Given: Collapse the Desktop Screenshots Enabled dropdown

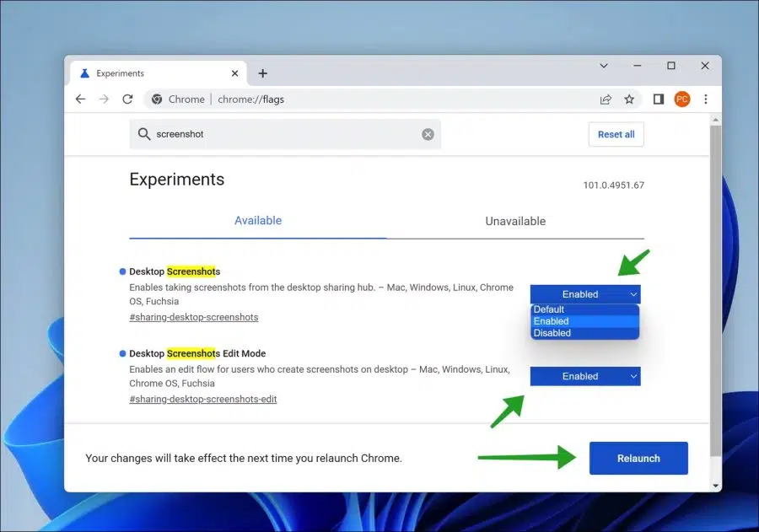Looking at the screenshot, I should click(x=585, y=294).
